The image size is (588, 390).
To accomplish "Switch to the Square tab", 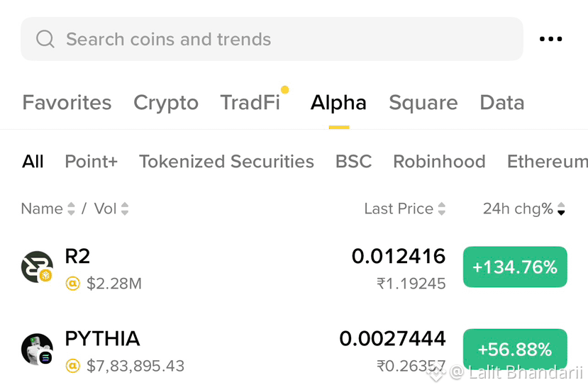I will tap(423, 103).
